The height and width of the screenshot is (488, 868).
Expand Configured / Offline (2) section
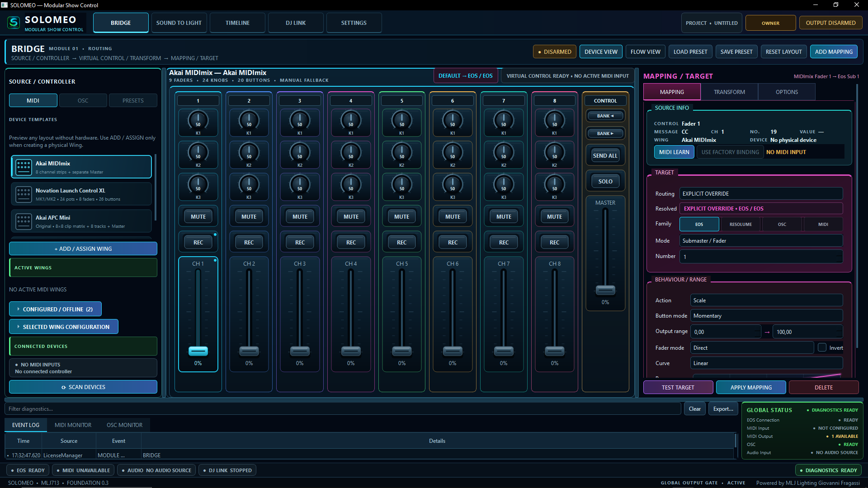tap(55, 309)
